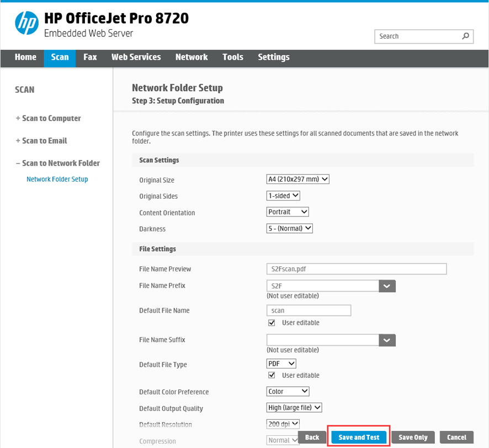This screenshot has width=489, height=448.
Task: Click the Darkness label
Action: pos(152,229)
